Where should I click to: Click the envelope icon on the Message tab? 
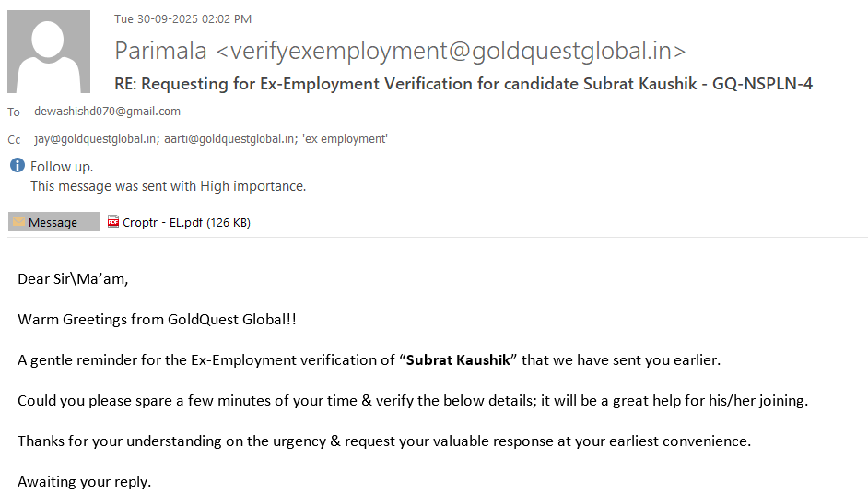(18, 222)
